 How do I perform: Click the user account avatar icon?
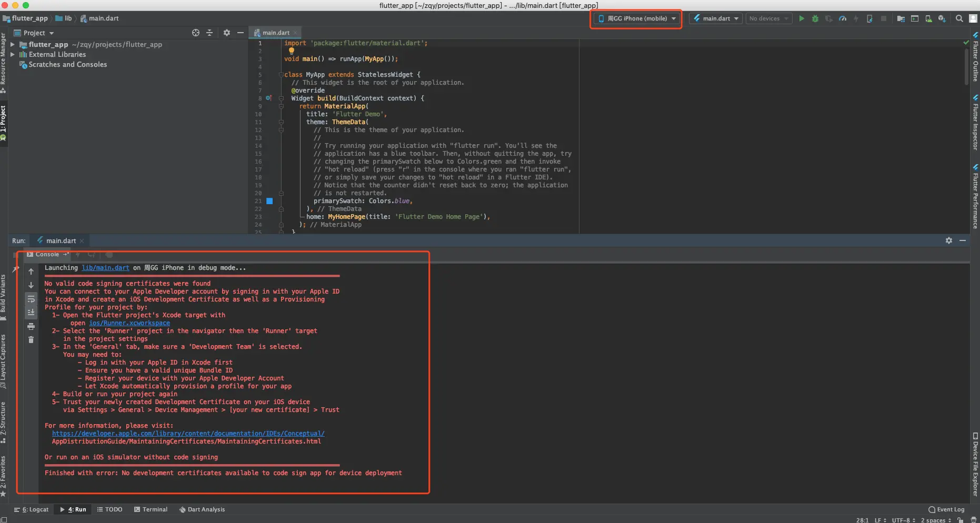pos(973,18)
